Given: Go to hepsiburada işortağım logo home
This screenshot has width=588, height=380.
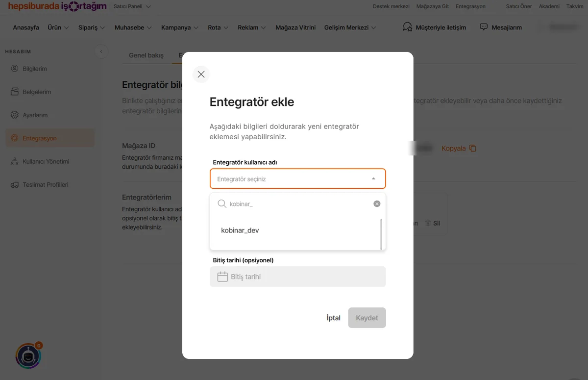Looking at the screenshot, I should [57, 6].
